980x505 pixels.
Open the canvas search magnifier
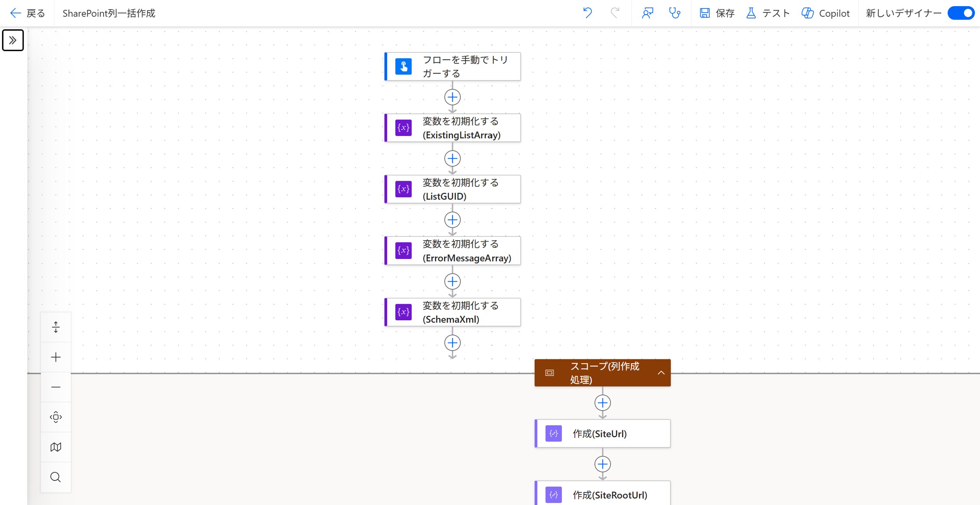pyautogui.click(x=56, y=477)
